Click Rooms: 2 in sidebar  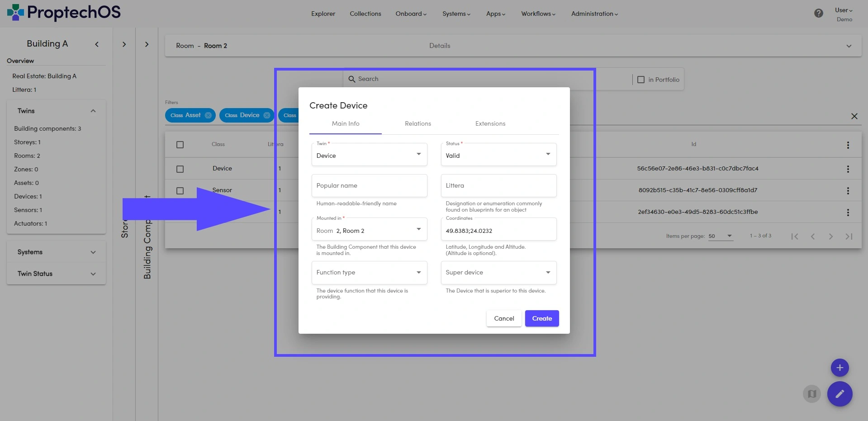point(27,156)
